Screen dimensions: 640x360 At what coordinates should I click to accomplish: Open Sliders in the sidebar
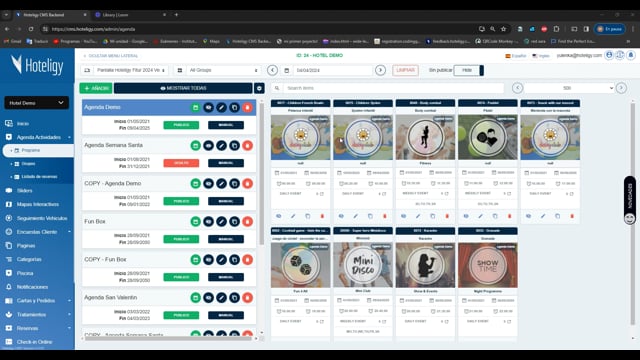pyautogui.click(x=24, y=191)
